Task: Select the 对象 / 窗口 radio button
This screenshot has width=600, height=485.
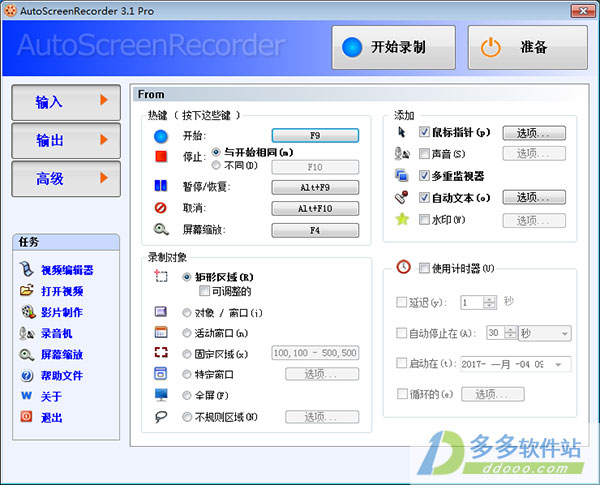Action: point(187,313)
